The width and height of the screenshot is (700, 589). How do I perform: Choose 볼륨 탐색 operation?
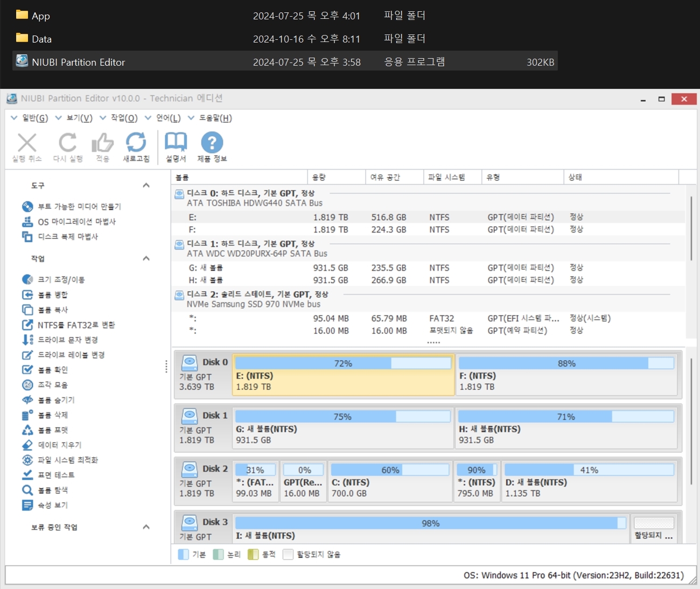tap(45, 490)
